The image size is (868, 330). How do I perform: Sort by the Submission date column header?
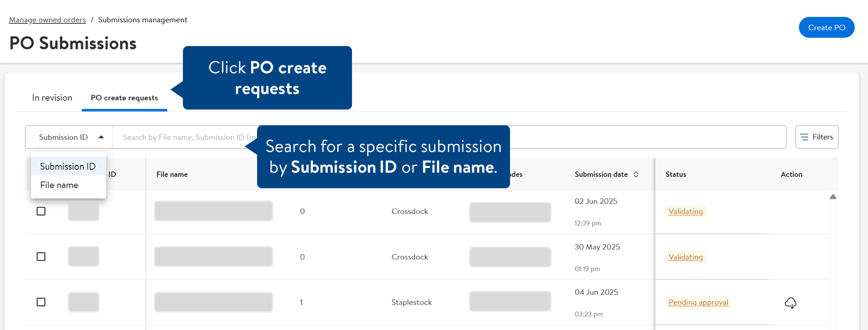601,174
